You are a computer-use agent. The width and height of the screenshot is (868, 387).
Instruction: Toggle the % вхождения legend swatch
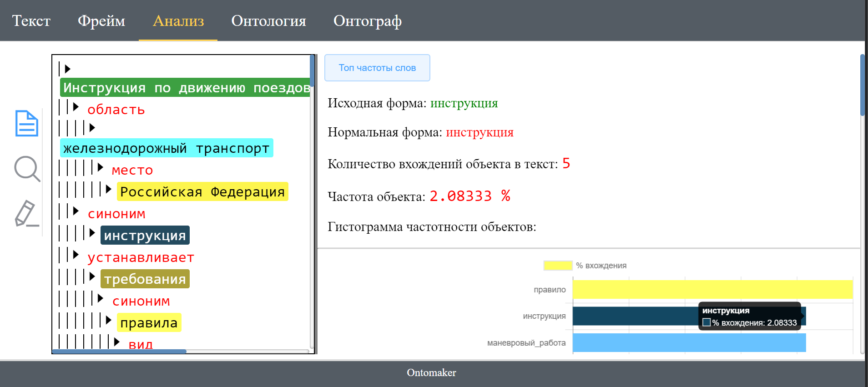[558, 266]
